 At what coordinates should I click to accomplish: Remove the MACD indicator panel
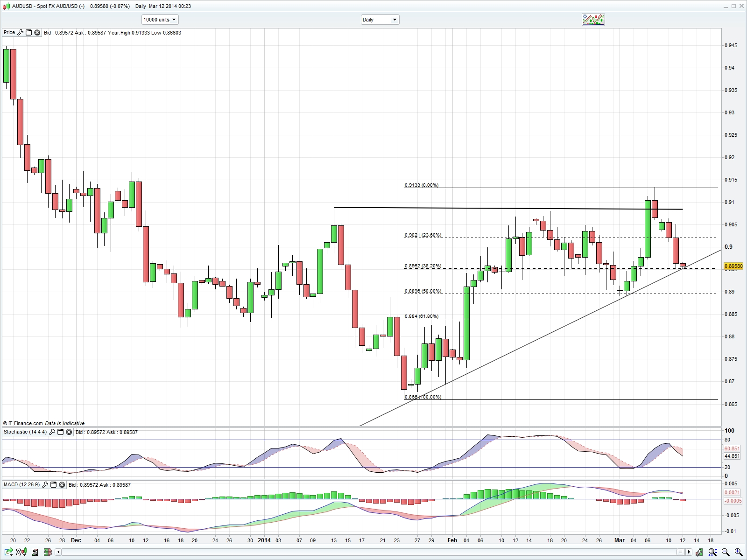[62, 485]
